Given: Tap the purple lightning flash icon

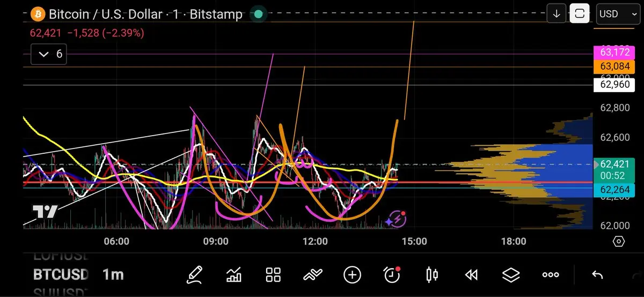Looking at the screenshot, I should pos(397,219).
